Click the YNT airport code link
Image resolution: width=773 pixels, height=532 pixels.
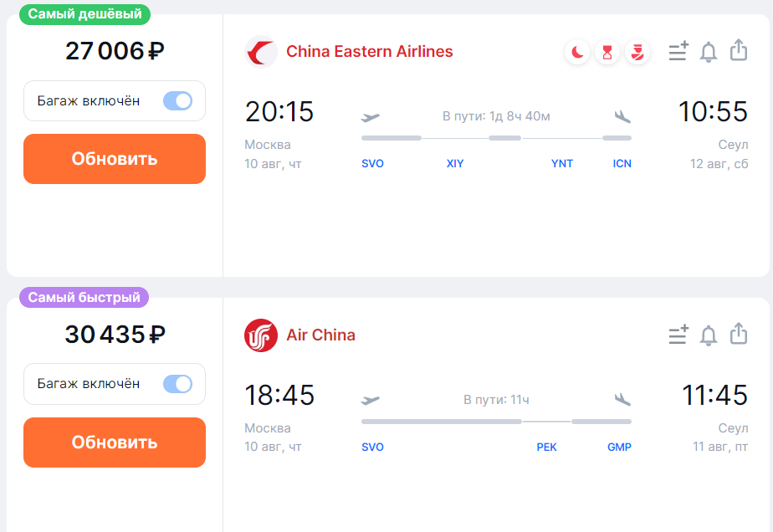pyautogui.click(x=562, y=164)
